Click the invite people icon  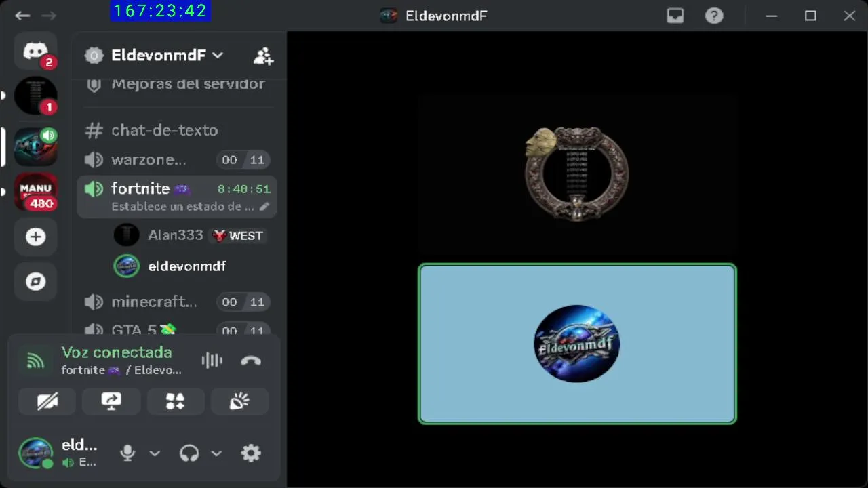click(x=263, y=56)
